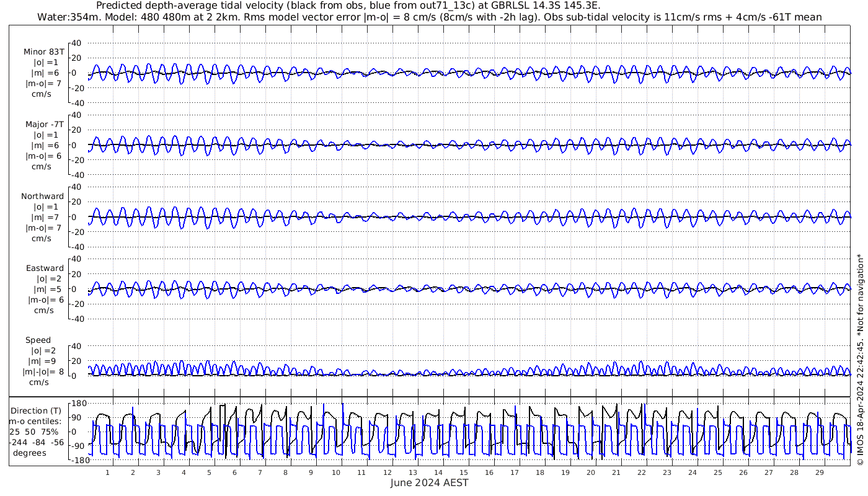Click the '-244 -84 -56' centile values
This screenshot has height=496, width=868.
[x=36, y=442]
